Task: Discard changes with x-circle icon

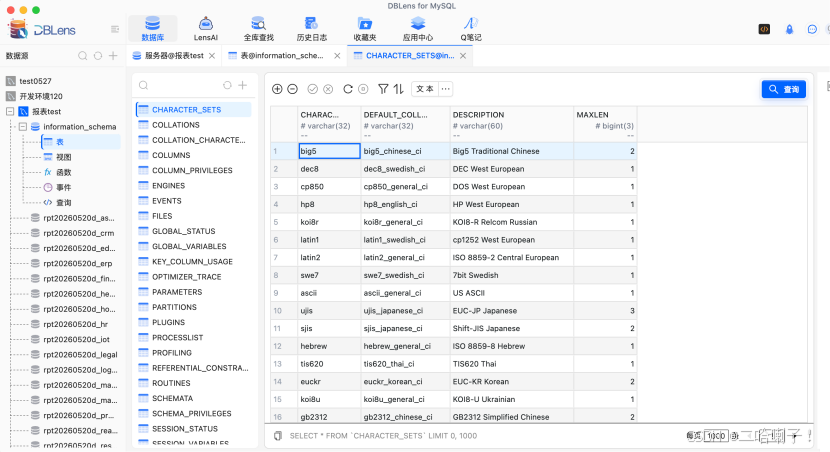Action: point(328,89)
